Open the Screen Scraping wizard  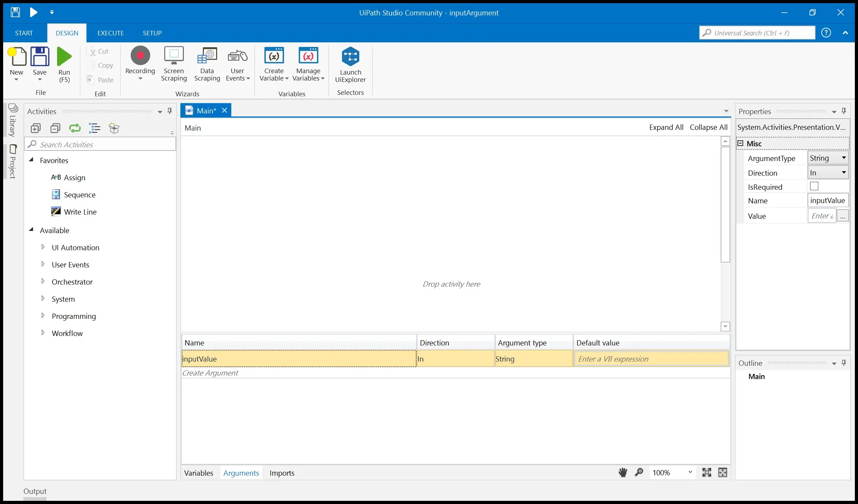tap(174, 64)
